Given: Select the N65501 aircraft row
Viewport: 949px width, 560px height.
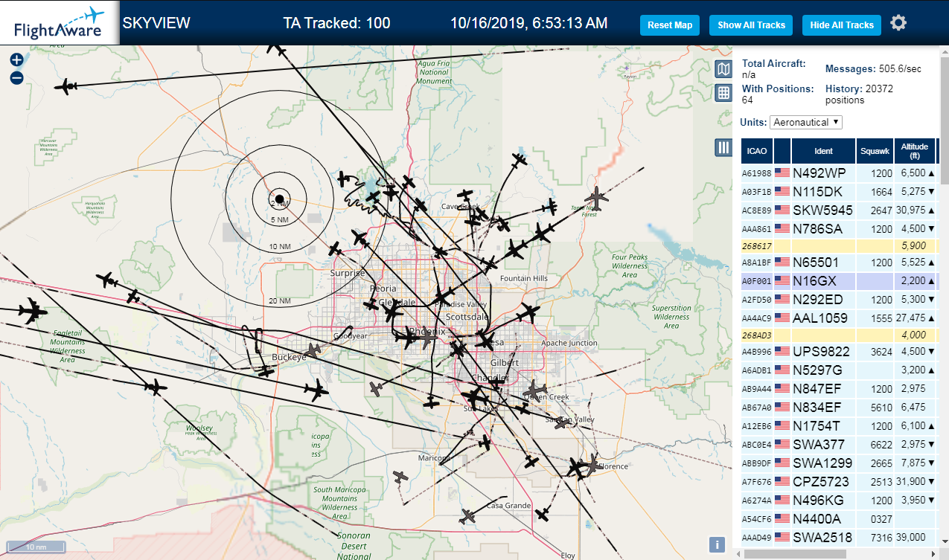Looking at the screenshot, I should pyautogui.click(x=840, y=263).
